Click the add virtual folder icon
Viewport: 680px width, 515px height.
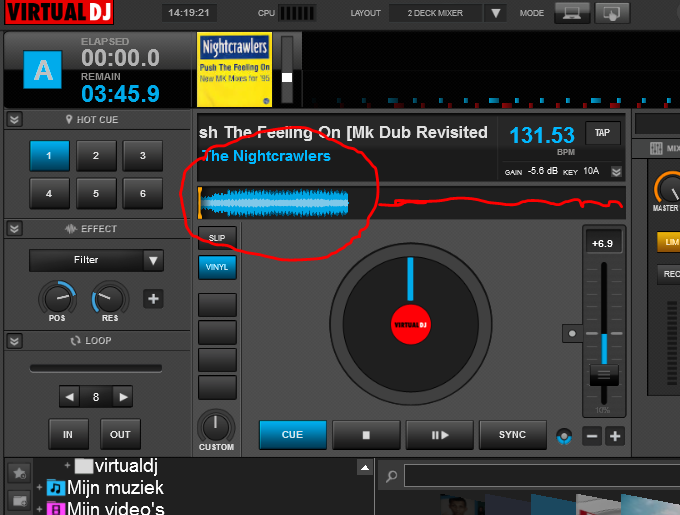[x=19, y=501]
